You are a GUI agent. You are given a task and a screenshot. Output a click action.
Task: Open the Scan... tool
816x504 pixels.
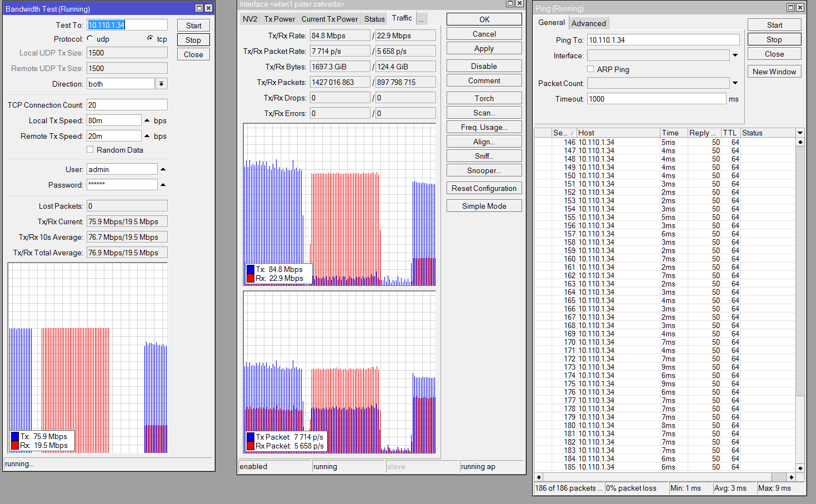tap(484, 113)
